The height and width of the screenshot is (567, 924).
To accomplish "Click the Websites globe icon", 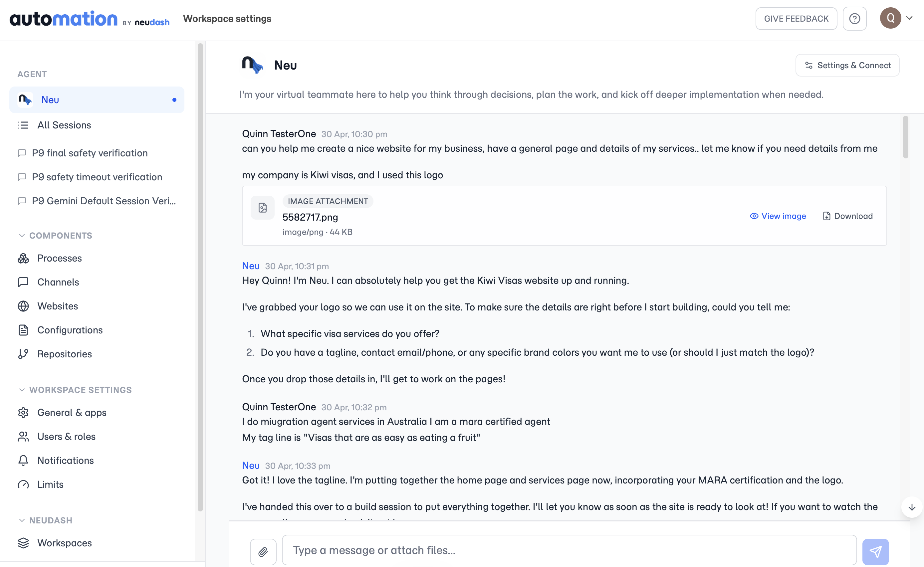I will coord(23,306).
